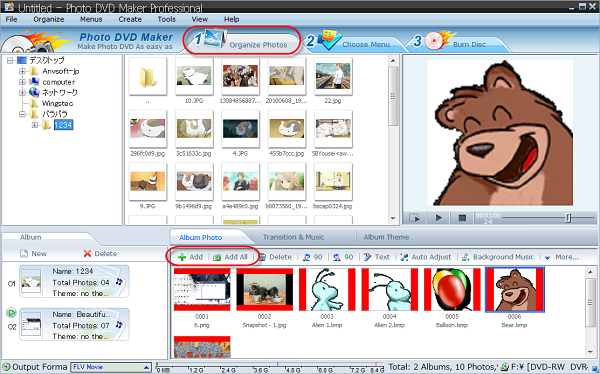Select the 9.JPG thumbnail

click(x=148, y=181)
